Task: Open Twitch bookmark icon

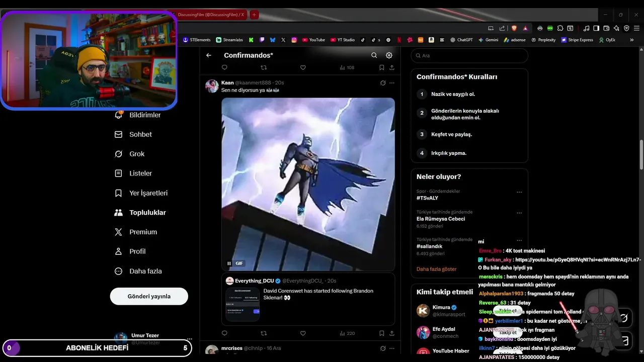Action: pos(262,40)
